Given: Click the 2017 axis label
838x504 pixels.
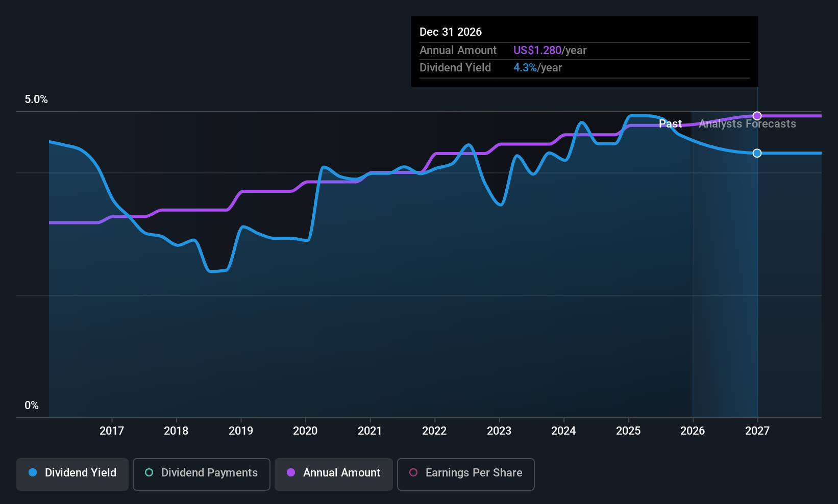Looking at the screenshot, I should 112,431.
